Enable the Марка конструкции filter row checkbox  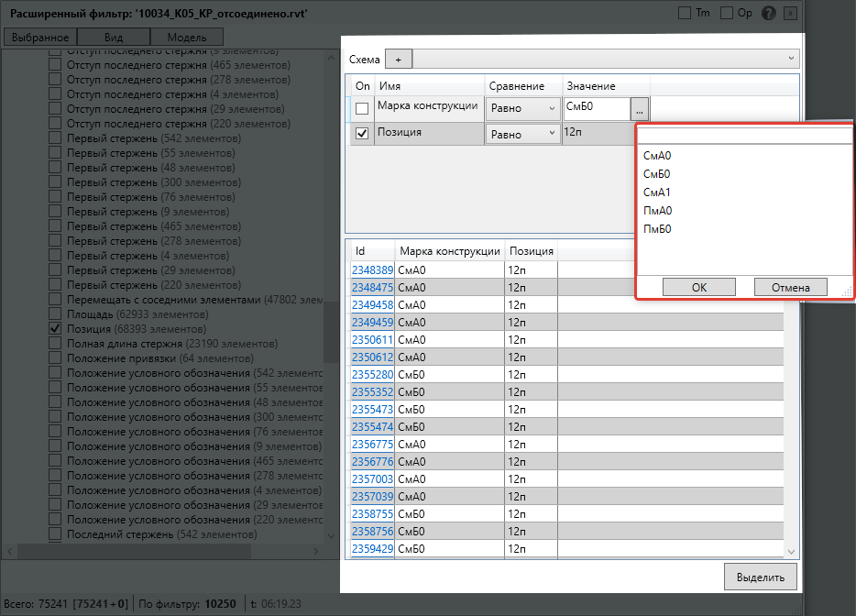coord(362,109)
